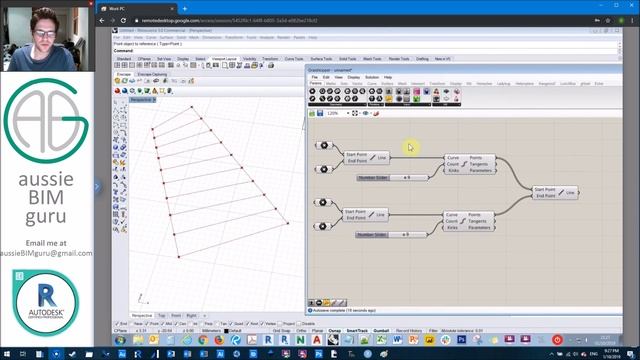The height and width of the screenshot is (360, 640).
Task: Toggle the Mid osnap checkbox
Action: coord(162,324)
